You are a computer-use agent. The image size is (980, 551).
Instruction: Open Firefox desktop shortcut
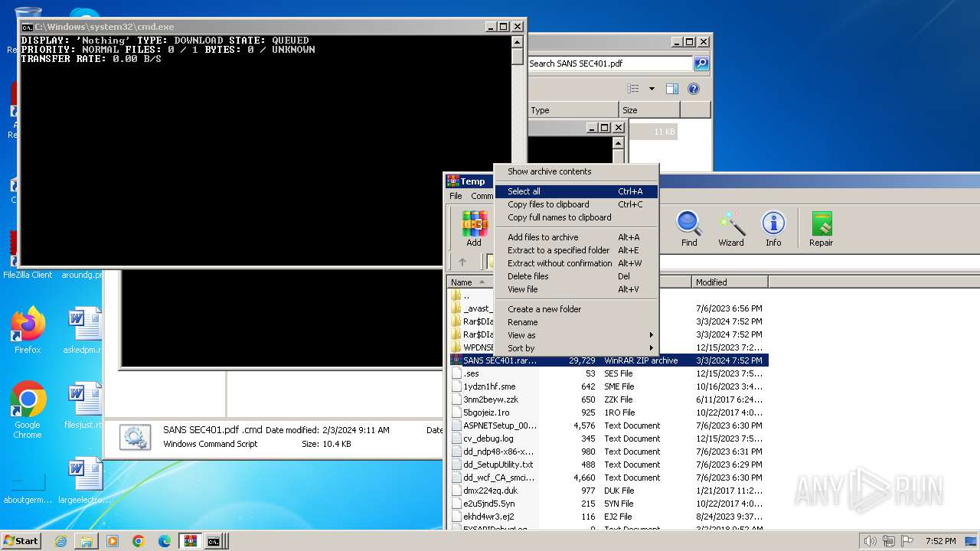tap(28, 331)
